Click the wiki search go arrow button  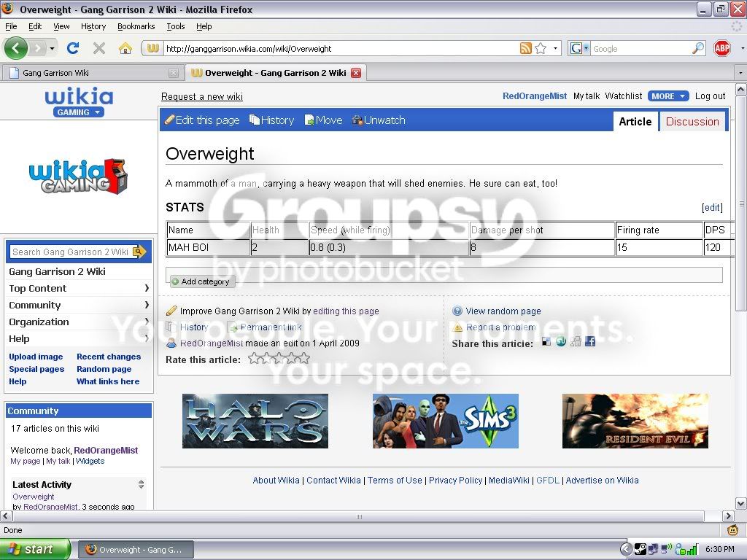139,252
